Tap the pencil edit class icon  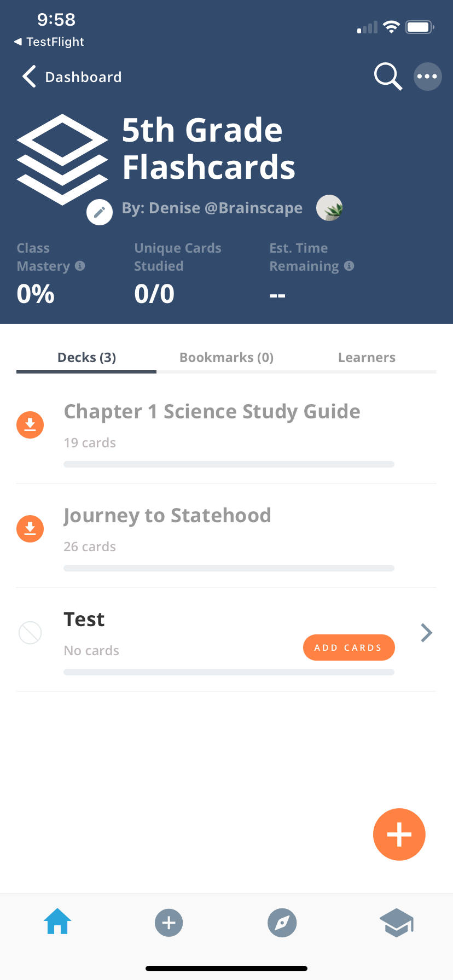tap(100, 212)
